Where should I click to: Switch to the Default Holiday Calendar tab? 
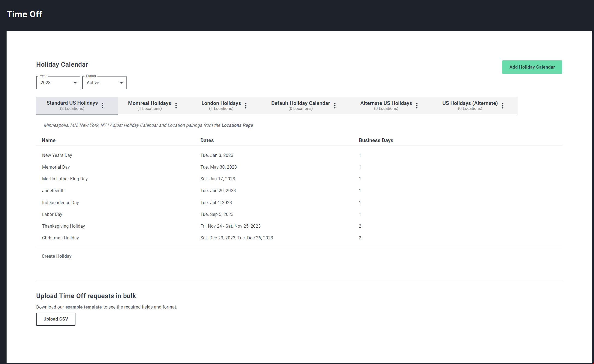300,105
